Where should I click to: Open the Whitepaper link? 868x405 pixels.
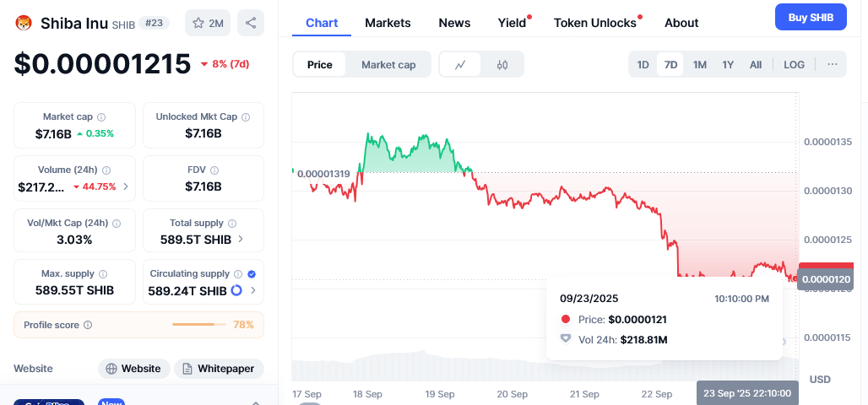[219, 369]
